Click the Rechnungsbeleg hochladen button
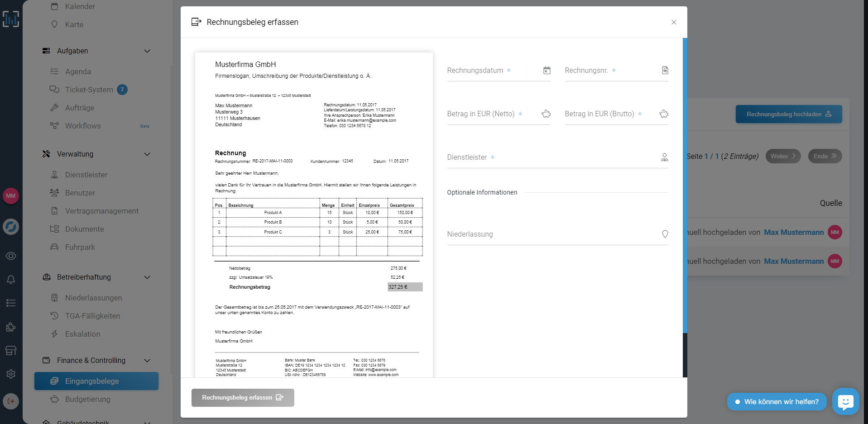This screenshot has height=424, width=868. pos(789,114)
